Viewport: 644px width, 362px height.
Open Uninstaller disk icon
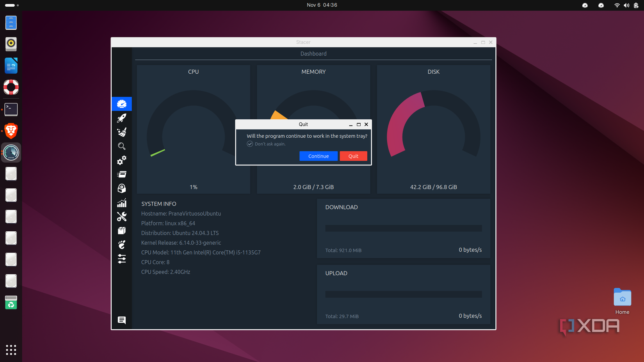pyautogui.click(x=122, y=188)
